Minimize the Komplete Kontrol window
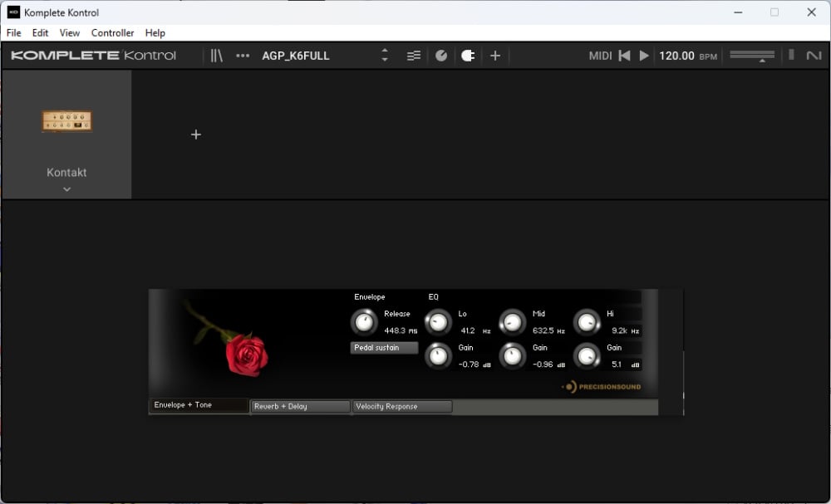This screenshot has height=504, width=831. (738, 12)
